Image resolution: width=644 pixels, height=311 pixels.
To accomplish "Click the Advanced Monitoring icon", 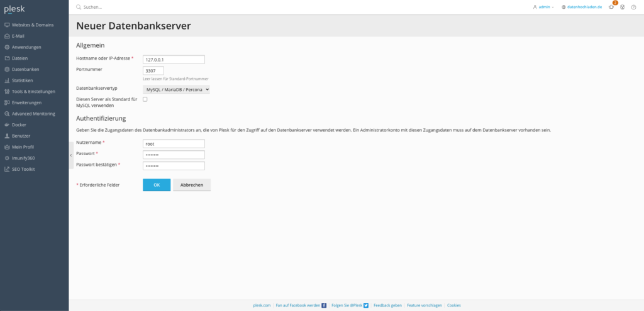I will pos(7,114).
